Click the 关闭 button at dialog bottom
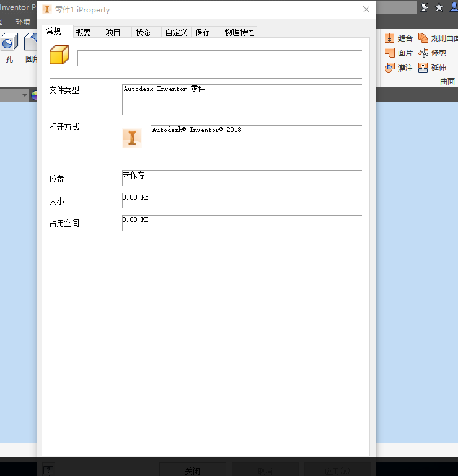 (192, 470)
